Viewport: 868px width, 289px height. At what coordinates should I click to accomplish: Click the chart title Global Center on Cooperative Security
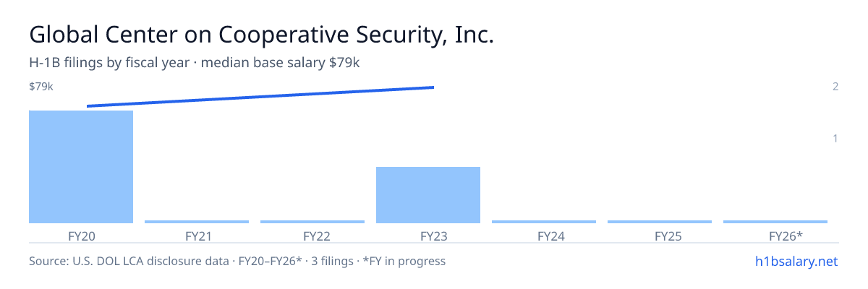(262, 35)
